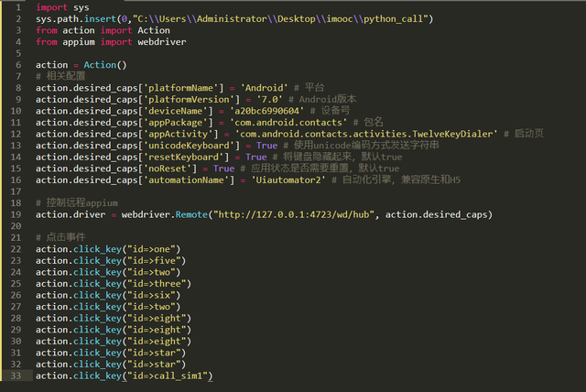This screenshot has height=392, width=586.
Task: Click the 'automationName' key
Action: [x=186, y=180]
